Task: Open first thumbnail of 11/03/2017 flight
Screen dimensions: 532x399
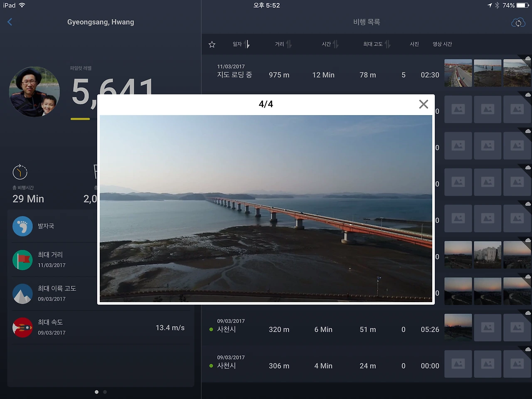Action: pyautogui.click(x=458, y=73)
